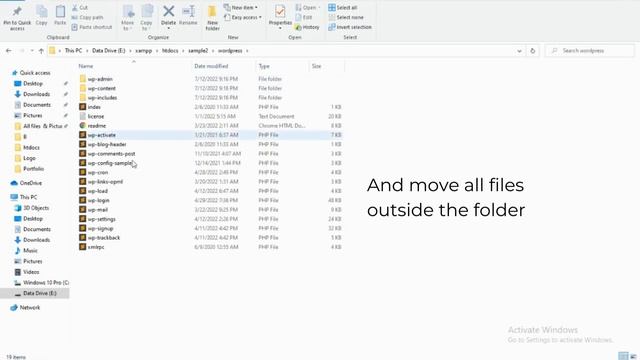Click This PC in address bar
Viewport: 640px width, 360px height.
(73, 51)
